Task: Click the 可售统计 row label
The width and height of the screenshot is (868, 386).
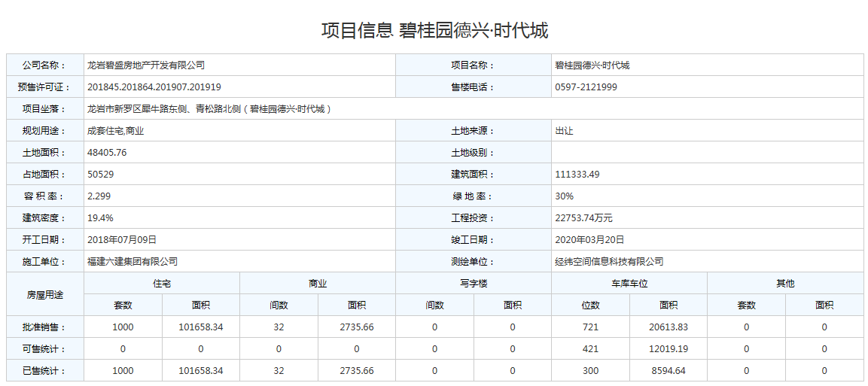Action: pos(44,349)
